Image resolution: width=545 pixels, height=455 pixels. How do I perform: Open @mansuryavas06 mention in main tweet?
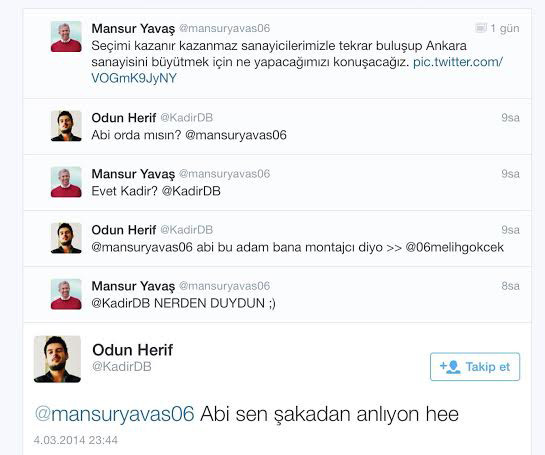(x=114, y=414)
